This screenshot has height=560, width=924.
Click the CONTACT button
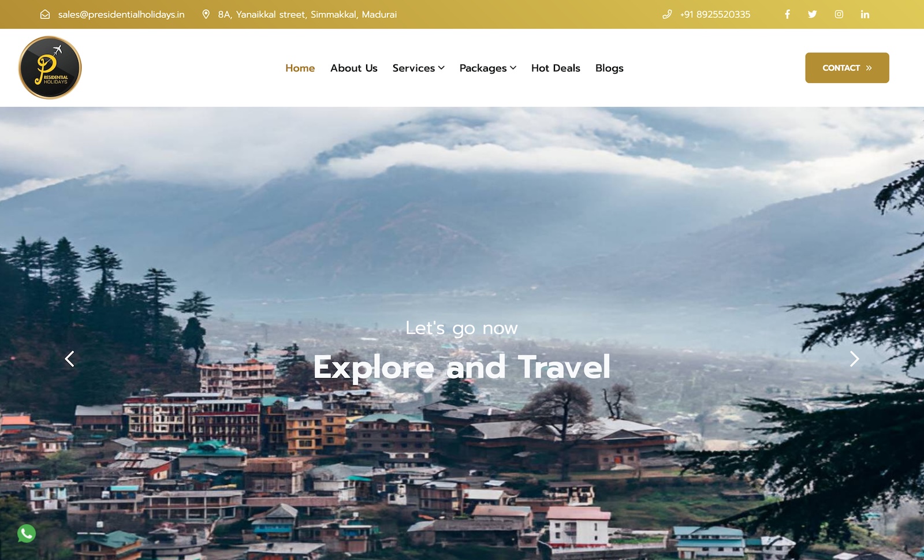click(x=847, y=68)
